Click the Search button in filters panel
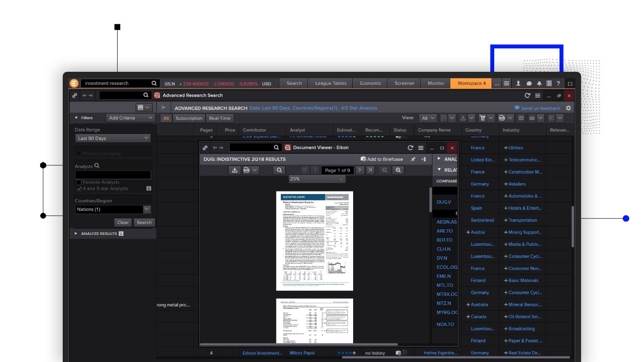Image resolution: width=644 pixels, height=362 pixels. tap(144, 222)
